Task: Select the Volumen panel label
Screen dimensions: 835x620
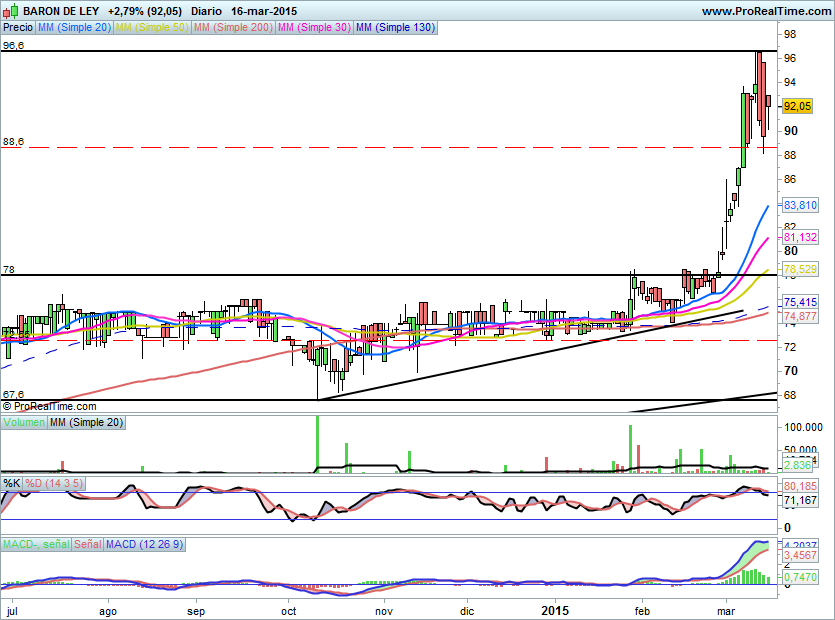Action: [24, 422]
